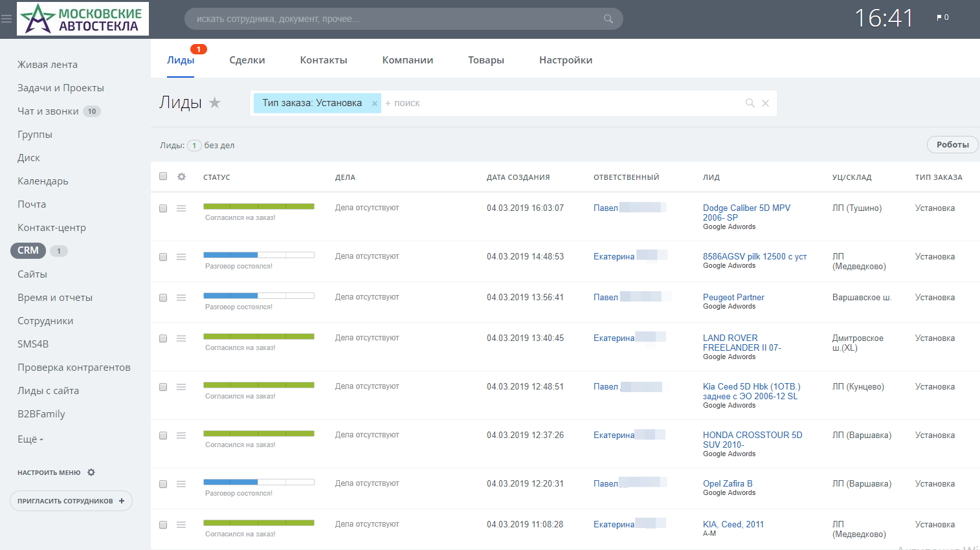Screen dimensions: 980x550
Task: Open the row menu for KIA, Ceed, 2011 lead
Action: 181,525
